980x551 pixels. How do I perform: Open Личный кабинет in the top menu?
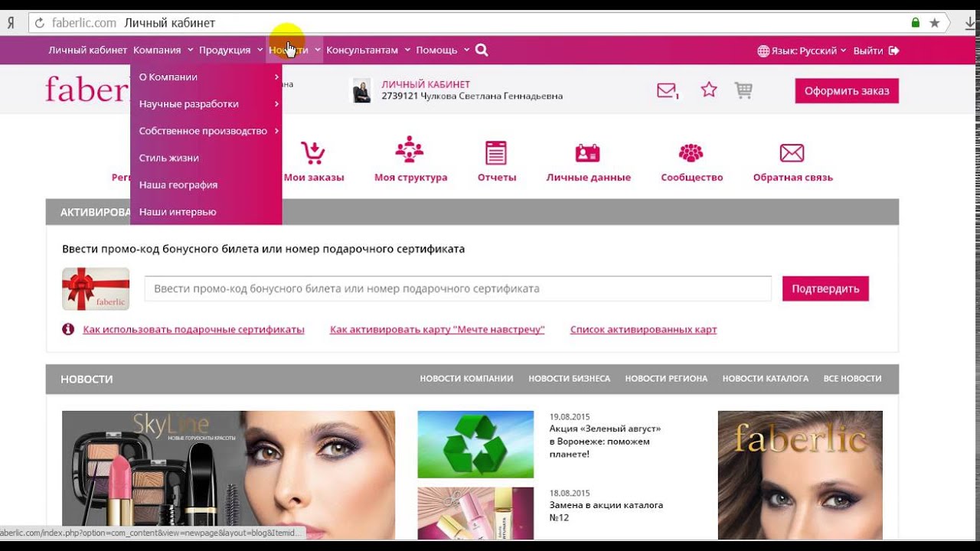click(x=88, y=51)
